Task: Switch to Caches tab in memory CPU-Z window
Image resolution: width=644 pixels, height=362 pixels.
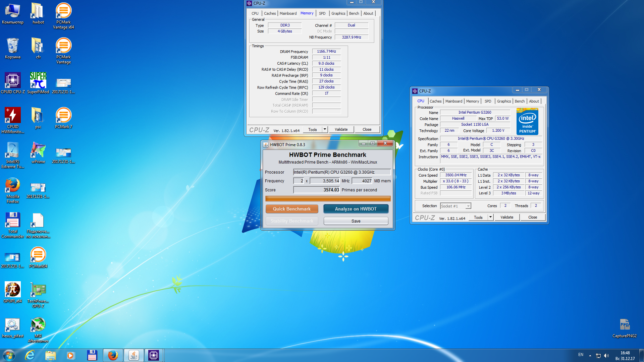Action: click(x=270, y=13)
